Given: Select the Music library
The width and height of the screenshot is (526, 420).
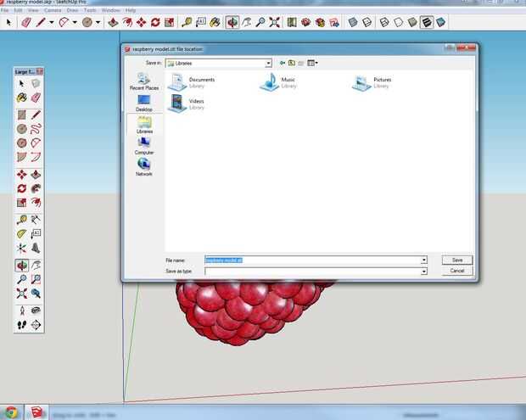Looking at the screenshot, I should pos(278,82).
